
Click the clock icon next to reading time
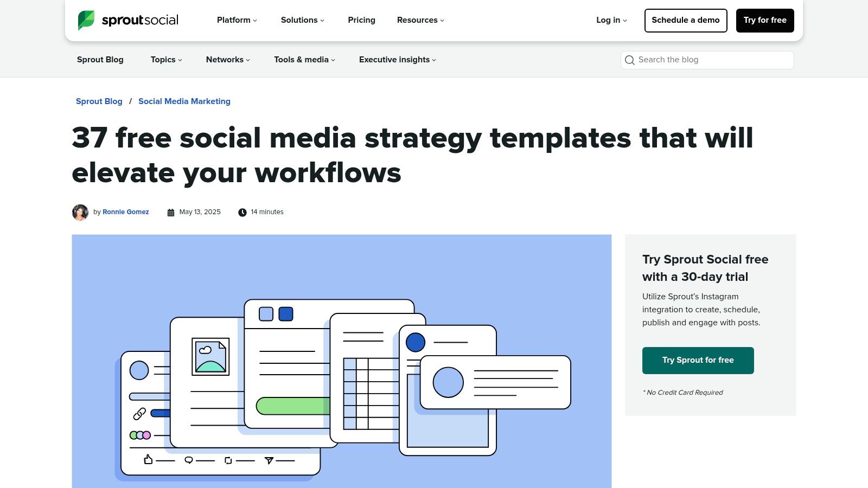pyautogui.click(x=242, y=212)
